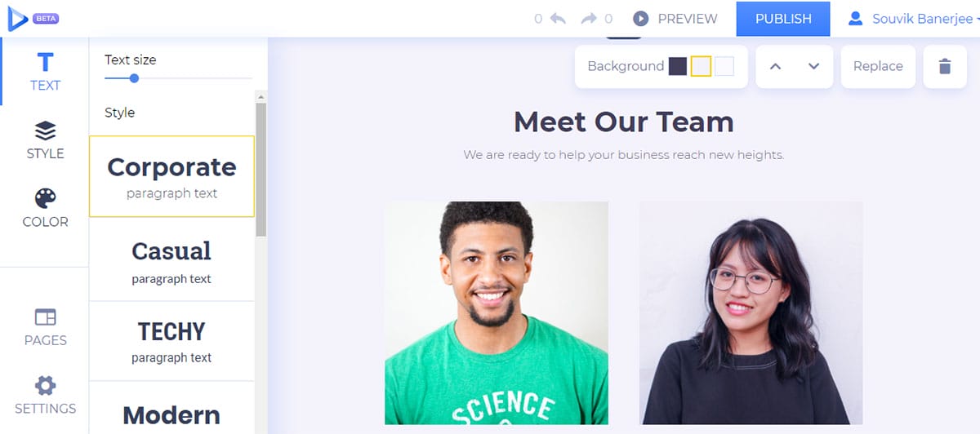Open the PAGES panel icon
This screenshot has width=980, height=434.
[x=45, y=317]
